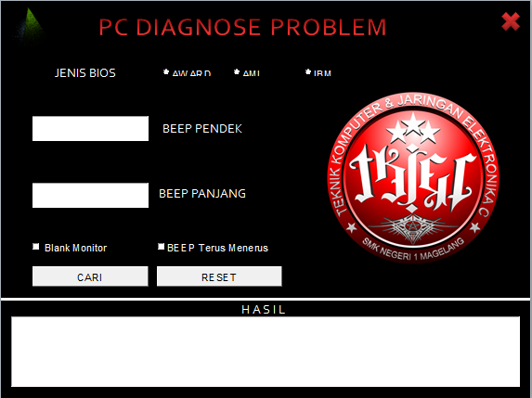Click the HASIL result text area
Viewport: 532px width, 398px height.
266,352
